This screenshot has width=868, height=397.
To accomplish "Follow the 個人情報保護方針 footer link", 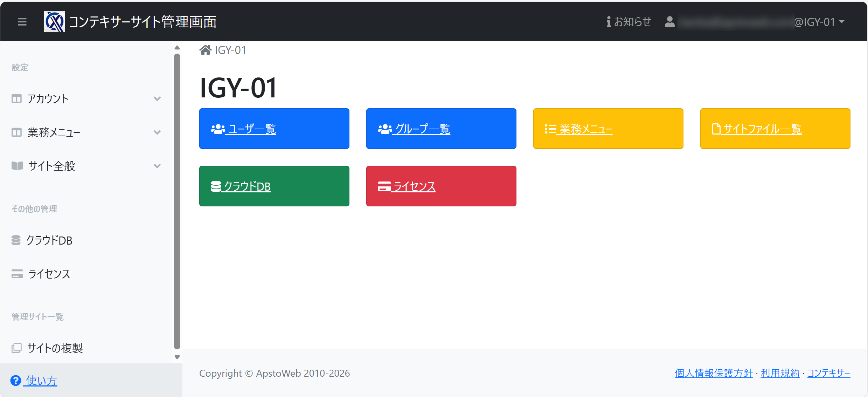I will point(713,373).
